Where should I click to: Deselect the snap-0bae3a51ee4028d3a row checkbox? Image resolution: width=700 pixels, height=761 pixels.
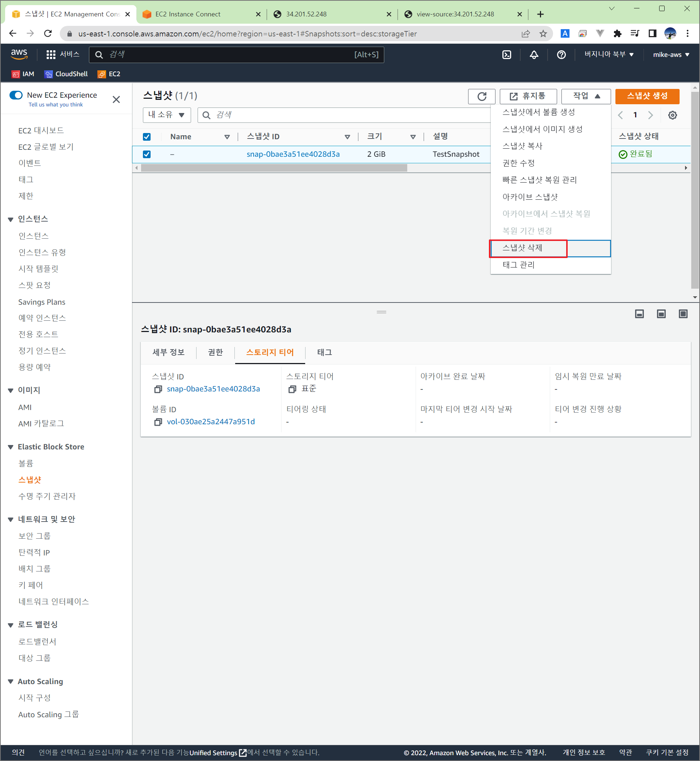point(147,154)
